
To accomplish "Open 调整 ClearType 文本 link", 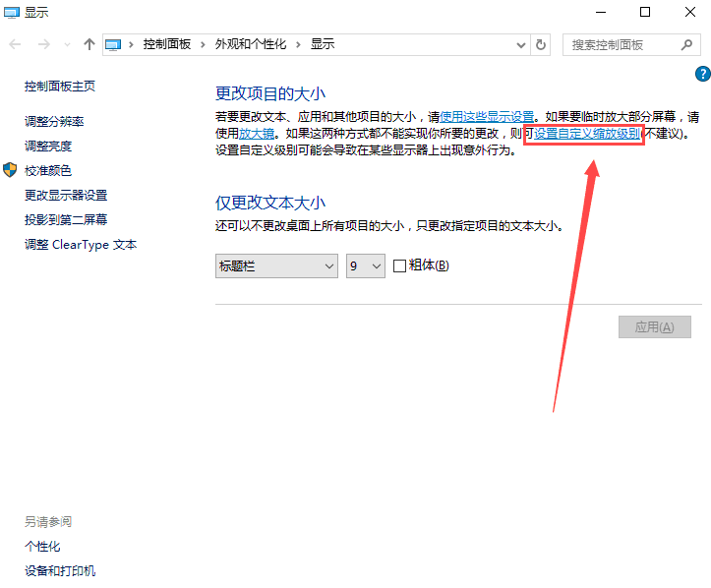I will click(x=81, y=244).
